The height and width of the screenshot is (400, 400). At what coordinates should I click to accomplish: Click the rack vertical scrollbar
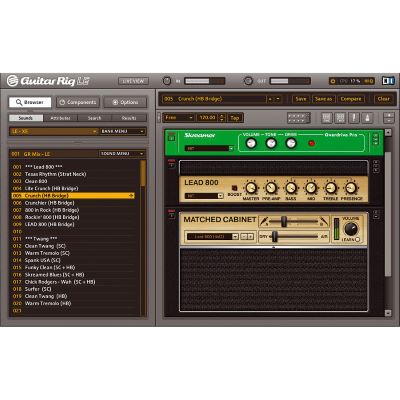click(388, 214)
